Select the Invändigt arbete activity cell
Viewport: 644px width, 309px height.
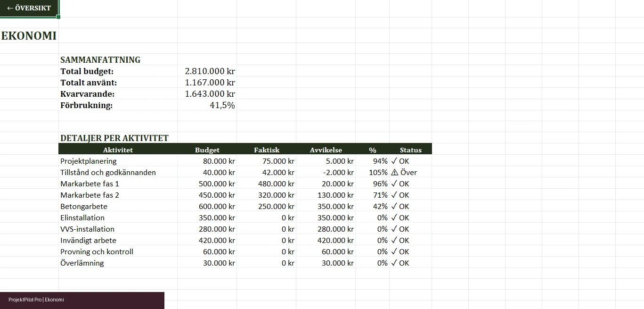coord(88,240)
